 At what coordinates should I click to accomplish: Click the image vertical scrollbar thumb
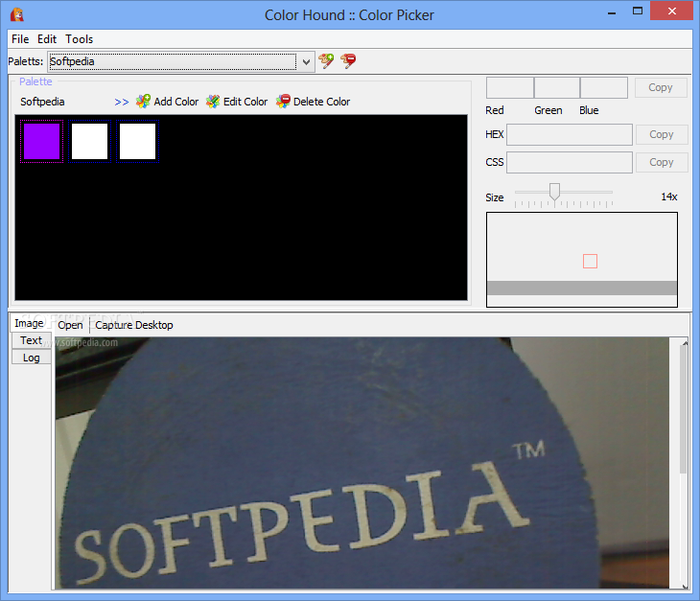pyautogui.click(x=683, y=408)
